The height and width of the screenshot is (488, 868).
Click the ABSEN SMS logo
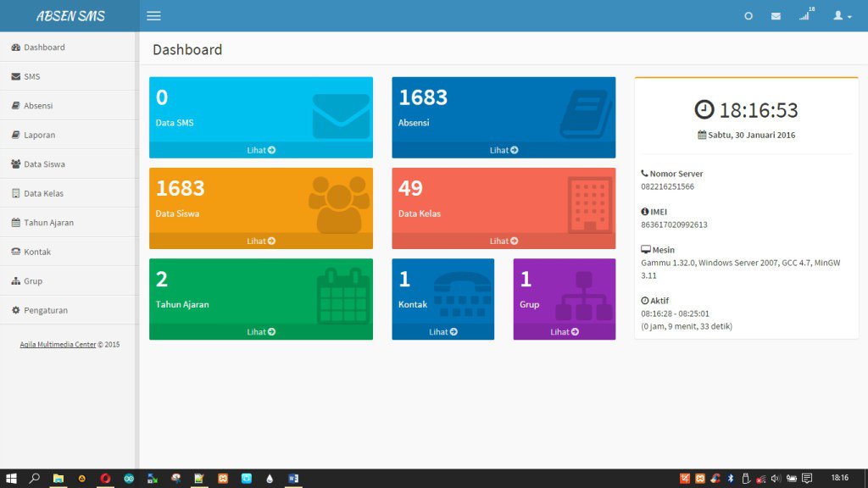click(70, 16)
